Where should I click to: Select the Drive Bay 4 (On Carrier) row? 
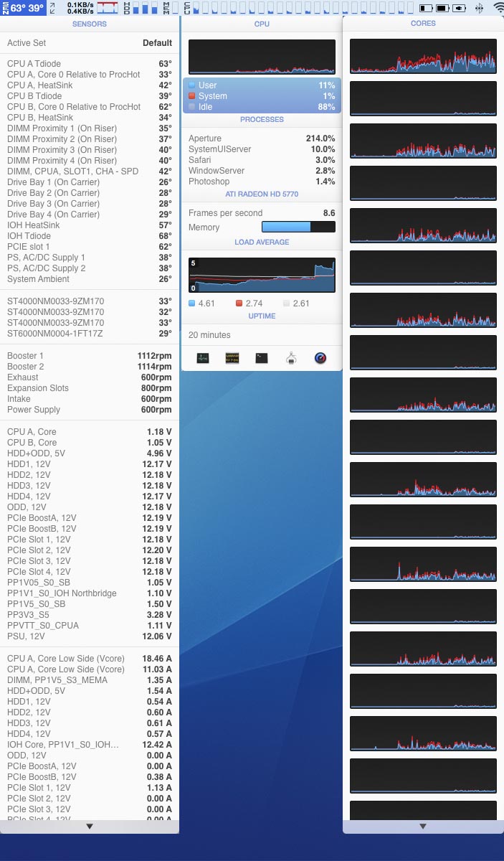tap(90, 215)
